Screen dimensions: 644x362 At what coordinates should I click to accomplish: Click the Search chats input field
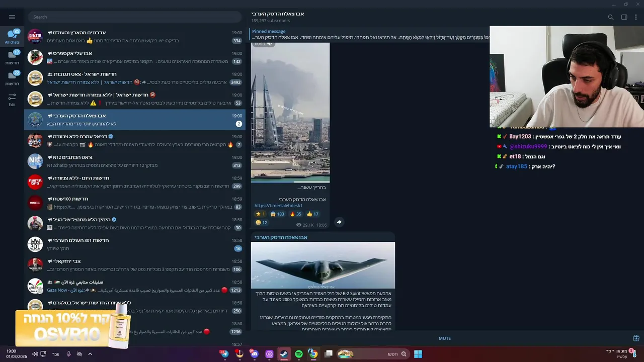pos(134,17)
